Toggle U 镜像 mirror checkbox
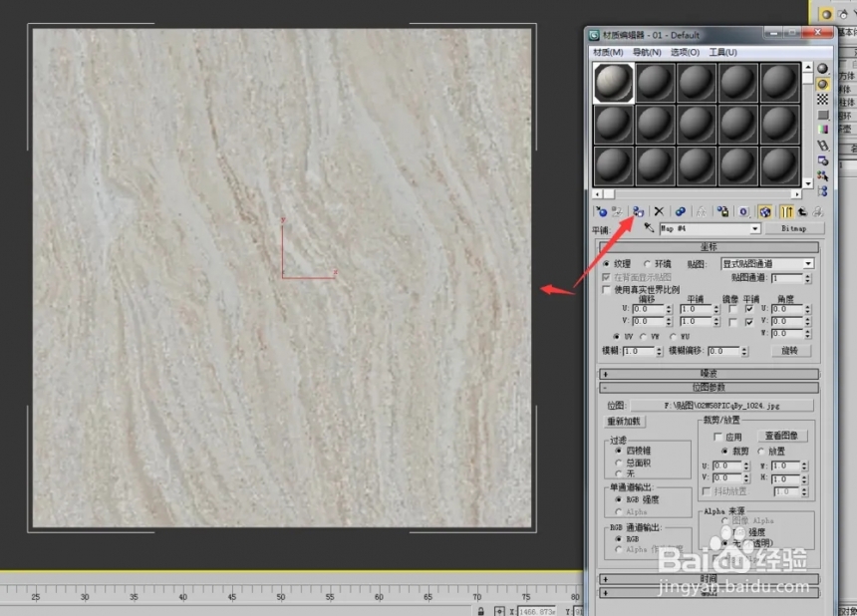This screenshot has height=616, width=857. [732, 309]
